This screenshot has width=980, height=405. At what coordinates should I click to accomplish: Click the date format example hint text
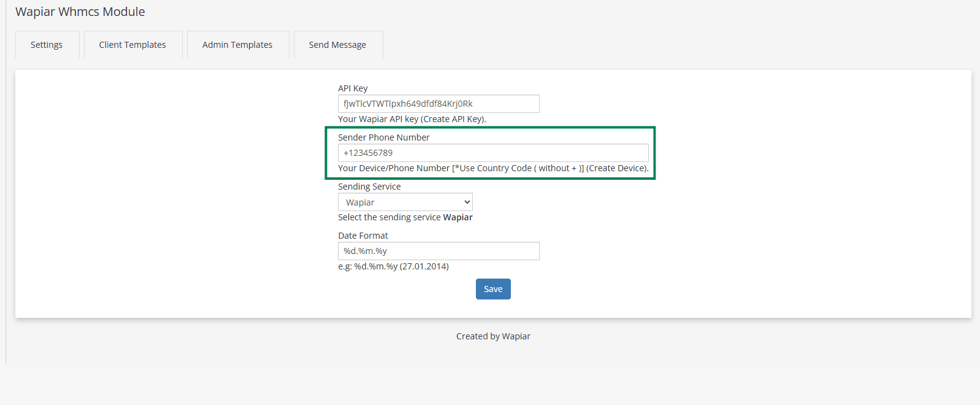coord(393,266)
